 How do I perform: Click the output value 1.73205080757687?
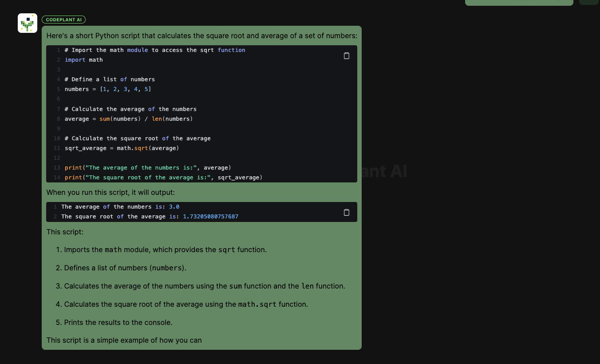(210, 217)
